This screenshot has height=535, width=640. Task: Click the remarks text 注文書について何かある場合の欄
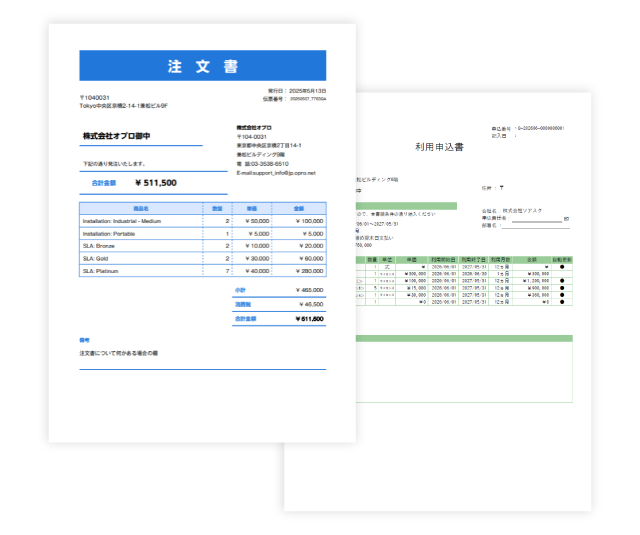point(118,353)
